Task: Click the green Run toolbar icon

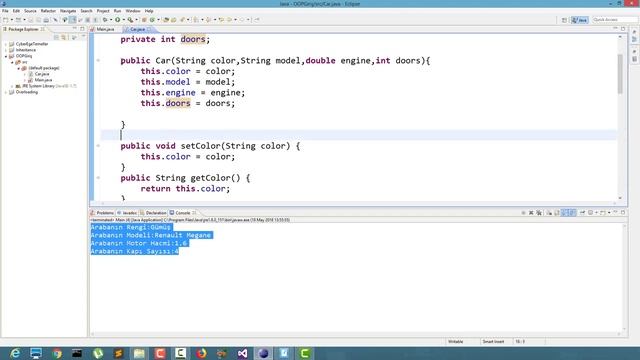Action: point(118,20)
